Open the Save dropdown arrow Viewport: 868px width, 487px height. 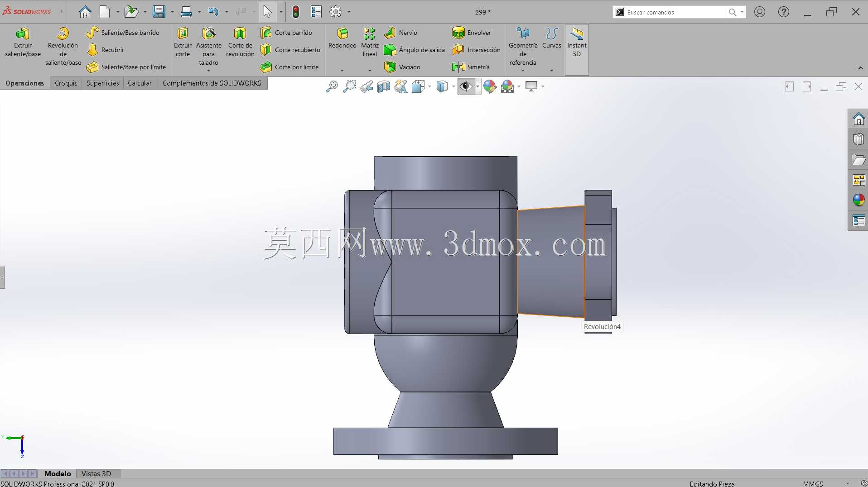(x=172, y=12)
